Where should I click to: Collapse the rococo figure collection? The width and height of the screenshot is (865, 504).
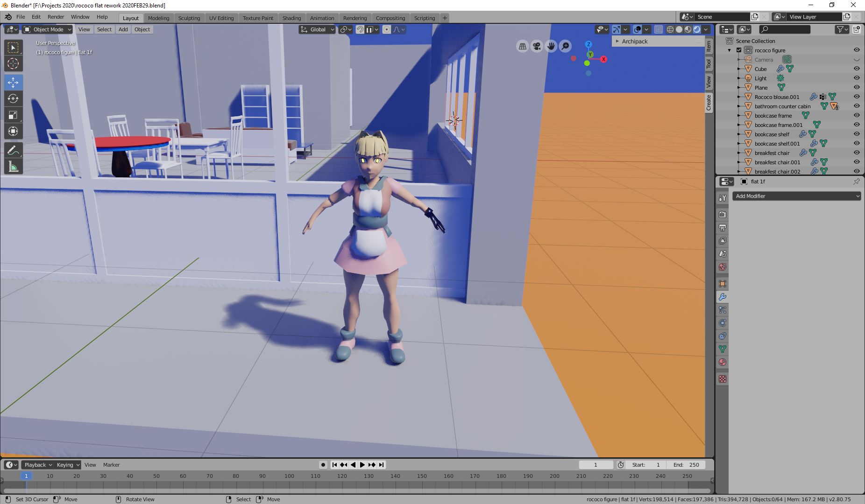(730, 50)
